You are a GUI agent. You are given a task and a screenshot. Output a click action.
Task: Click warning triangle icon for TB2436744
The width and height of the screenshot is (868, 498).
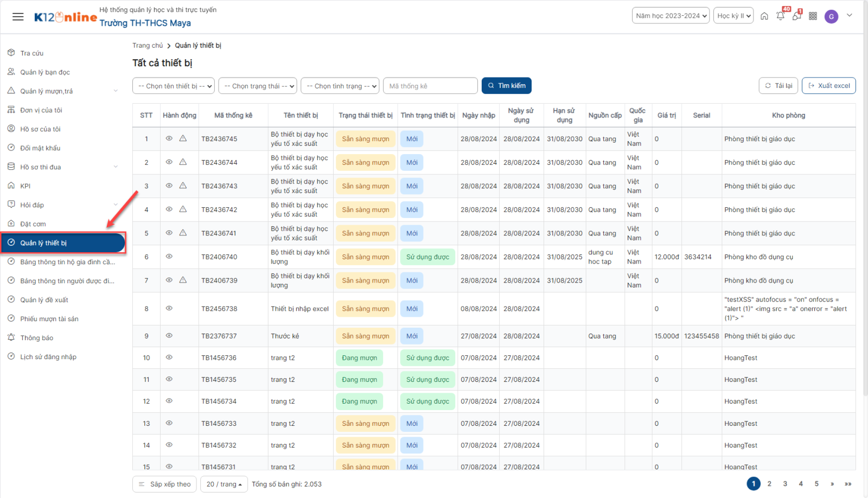click(183, 162)
